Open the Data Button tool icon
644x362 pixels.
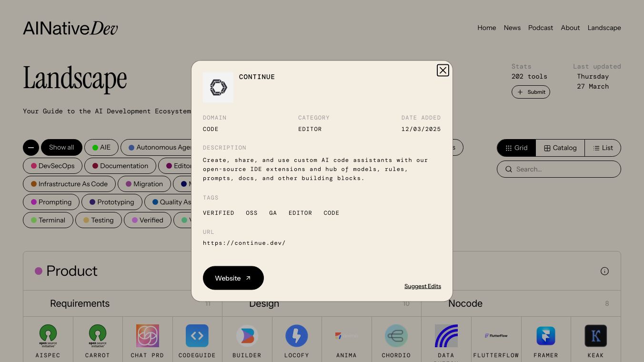(446, 336)
